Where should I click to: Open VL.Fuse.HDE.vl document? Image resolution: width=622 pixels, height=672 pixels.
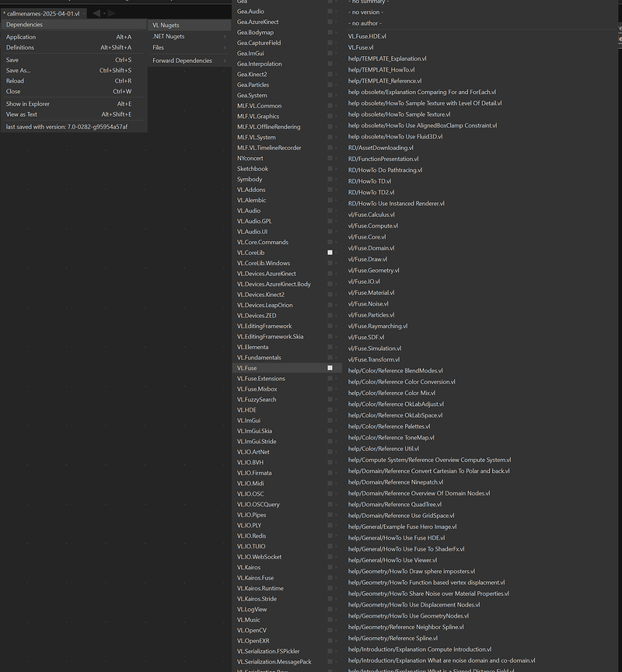click(x=367, y=37)
